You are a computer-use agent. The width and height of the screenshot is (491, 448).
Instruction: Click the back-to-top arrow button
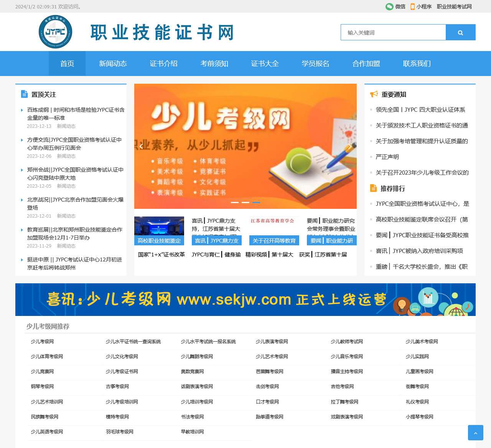[476, 433]
